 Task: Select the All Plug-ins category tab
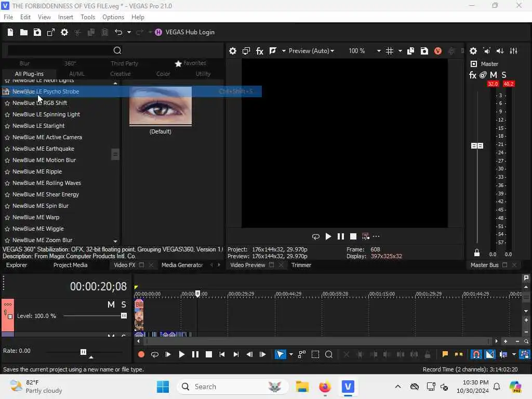pos(29,74)
